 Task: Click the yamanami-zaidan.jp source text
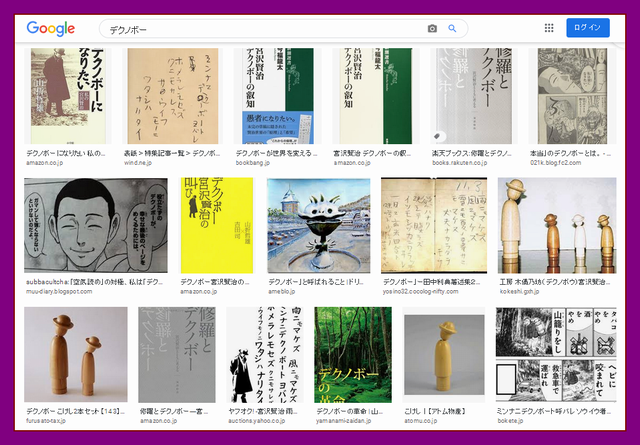343,421
